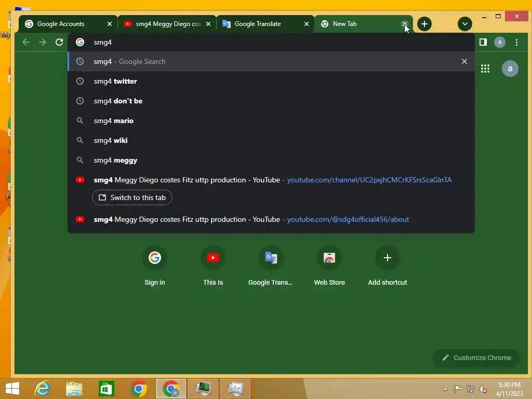Open File Explorer from taskbar
Image resolution: width=532 pixels, height=399 pixels.
tap(74, 389)
